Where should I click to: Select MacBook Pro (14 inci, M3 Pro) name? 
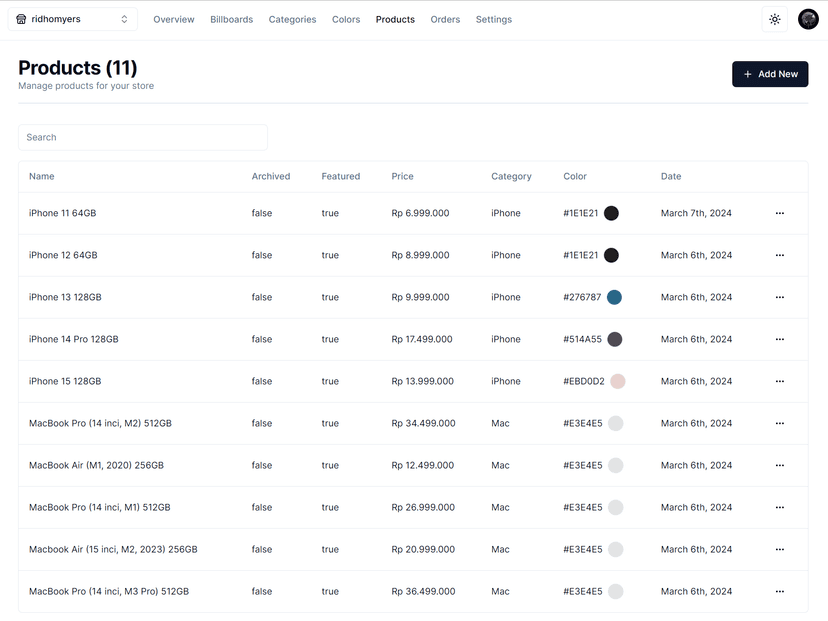[x=109, y=591]
